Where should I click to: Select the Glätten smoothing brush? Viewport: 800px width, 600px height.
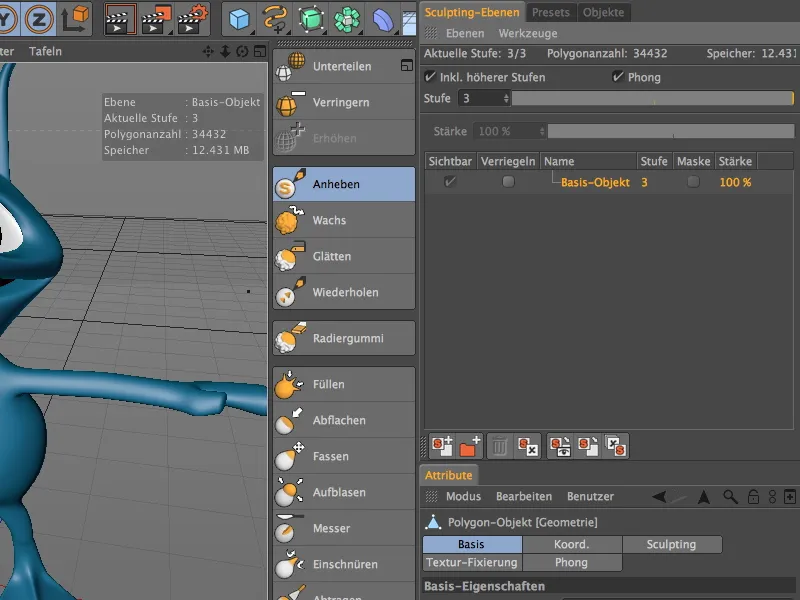[343, 256]
